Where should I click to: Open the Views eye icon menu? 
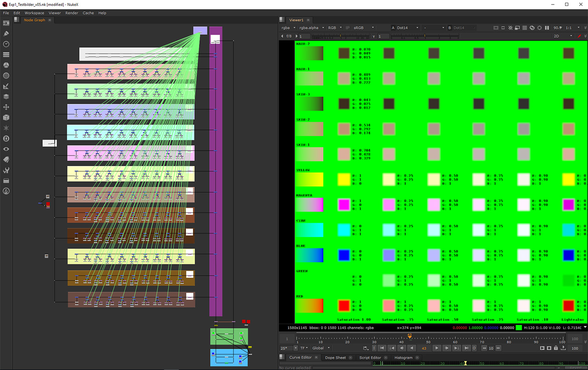(x=6, y=149)
